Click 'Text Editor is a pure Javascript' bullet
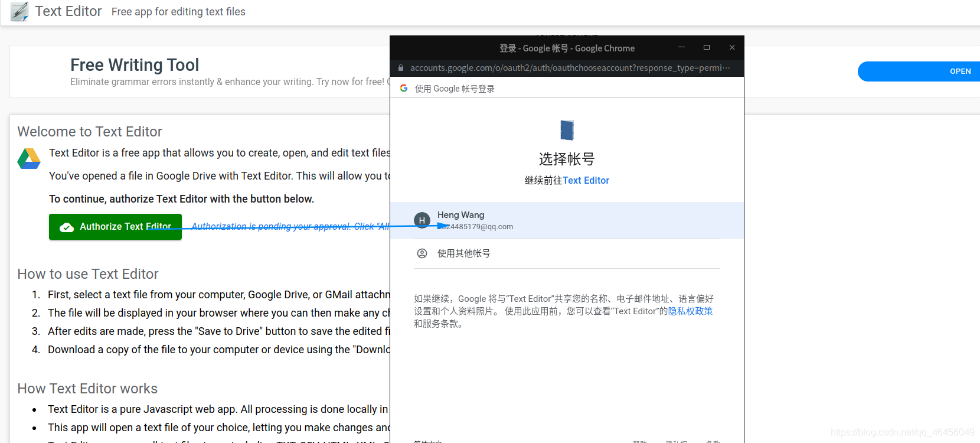Image resolution: width=980 pixels, height=443 pixels. (218, 409)
